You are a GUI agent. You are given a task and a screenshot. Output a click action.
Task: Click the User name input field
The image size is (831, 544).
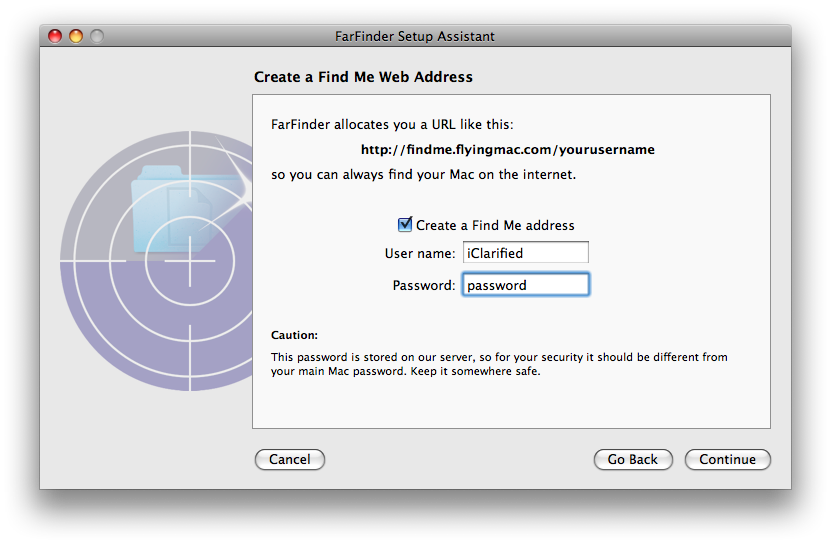[x=526, y=253]
